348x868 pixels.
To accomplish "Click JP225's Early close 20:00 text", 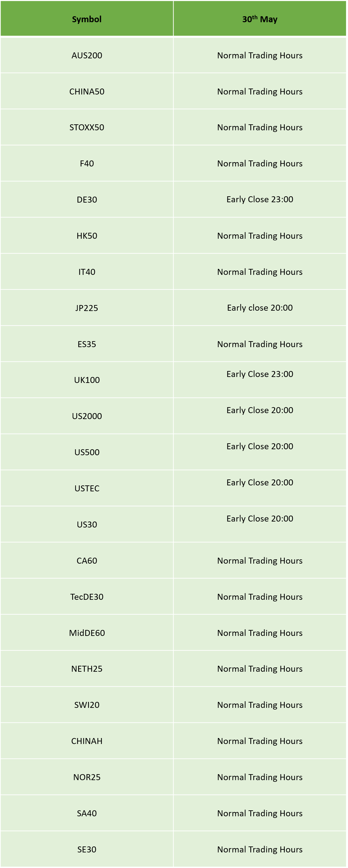I will click(260, 308).
